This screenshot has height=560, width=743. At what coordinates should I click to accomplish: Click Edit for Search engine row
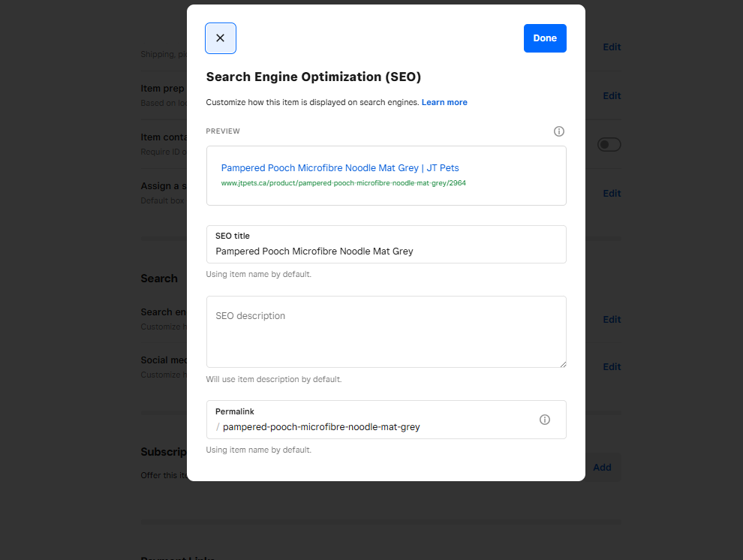click(612, 319)
